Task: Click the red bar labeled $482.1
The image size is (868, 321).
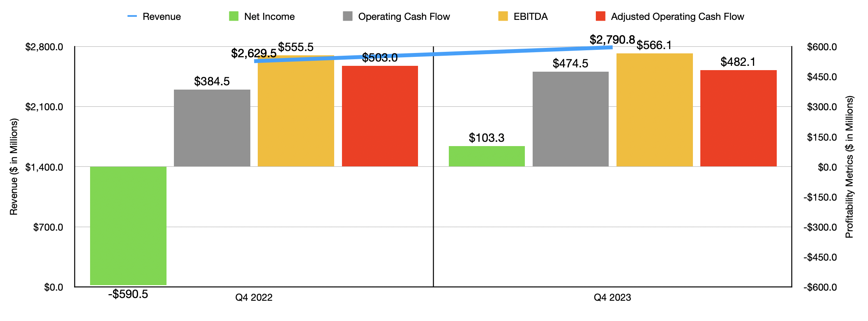Action: 738,118
